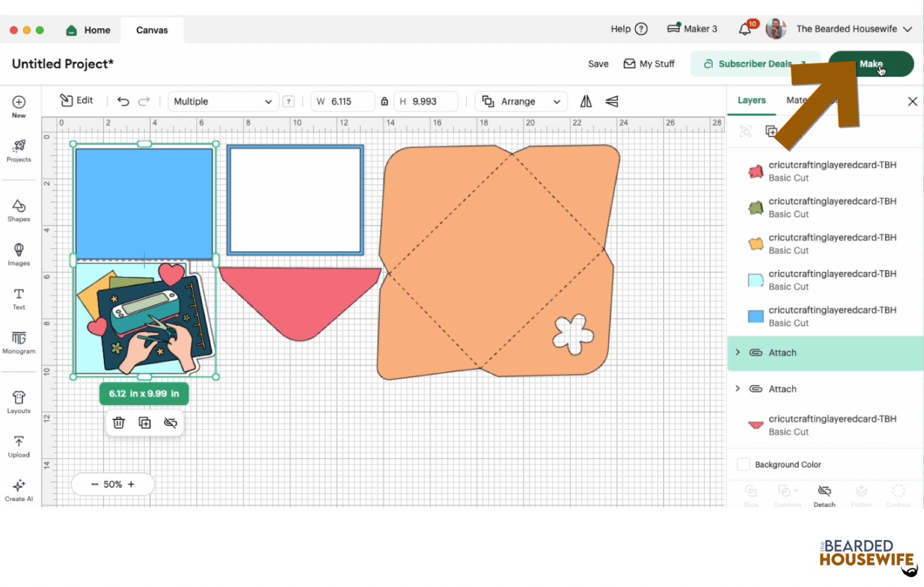The image size is (924, 587).
Task: Toggle the Background Color checkbox
Action: click(x=744, y=465)
